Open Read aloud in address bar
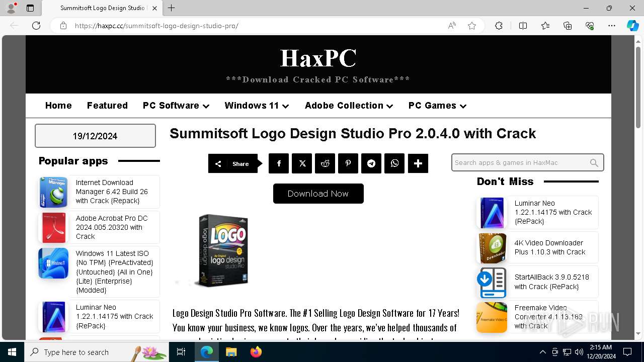The image size is (644, 362). (x=452, y=26)
